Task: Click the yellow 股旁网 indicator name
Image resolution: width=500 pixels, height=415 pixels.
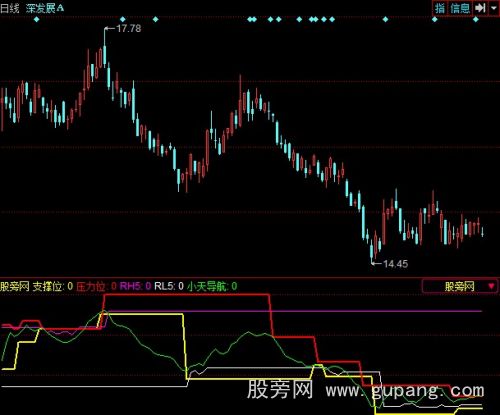Action: pos(15,286)
